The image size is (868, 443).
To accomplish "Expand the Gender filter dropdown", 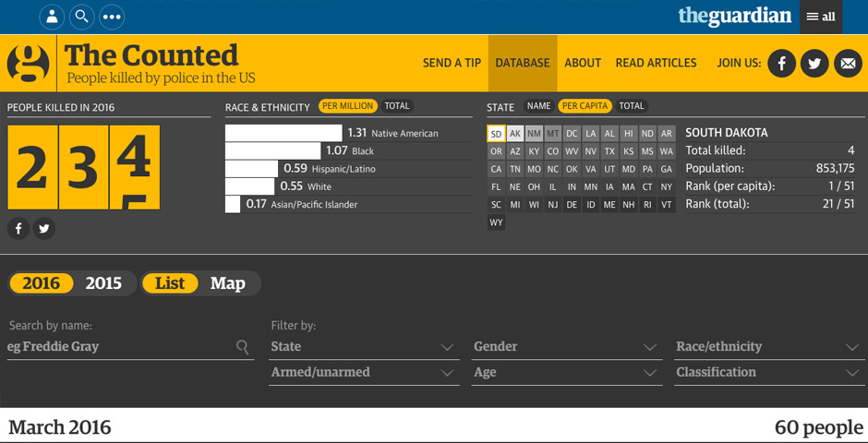I will coord(567,347).
